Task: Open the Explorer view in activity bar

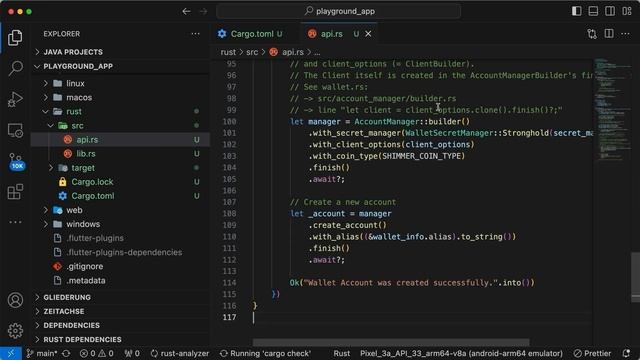Action: point(15,38)
